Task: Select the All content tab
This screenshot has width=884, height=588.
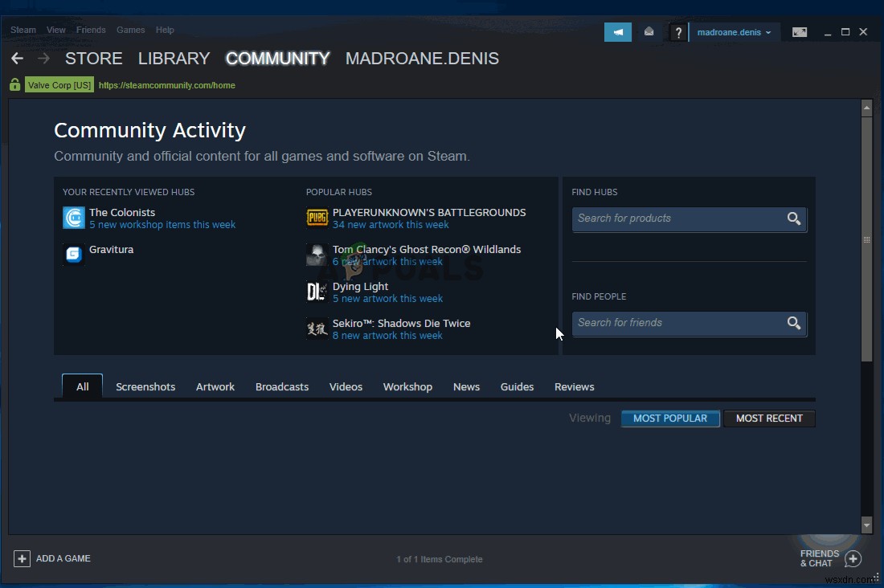Action: click(x=82, y=386)
